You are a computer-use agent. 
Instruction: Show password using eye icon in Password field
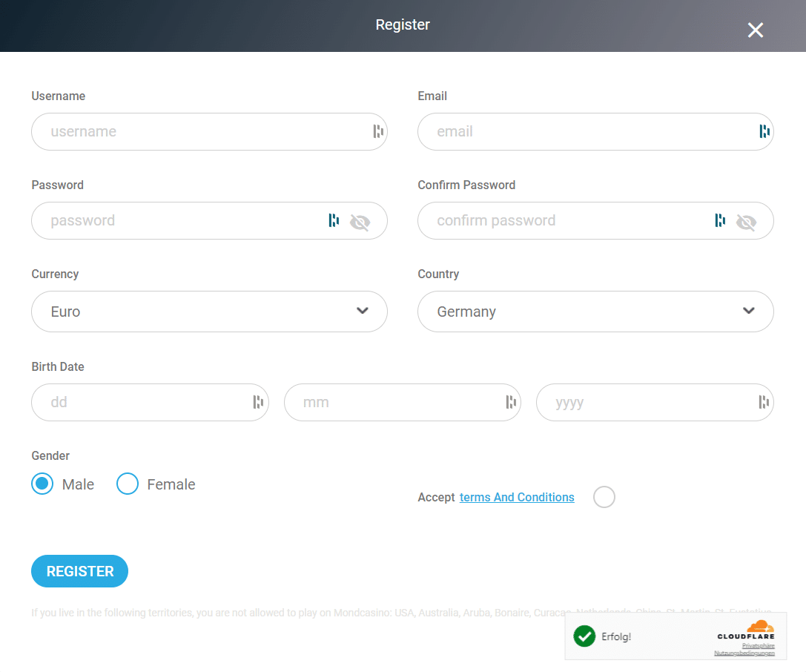[x=360, y=222]
